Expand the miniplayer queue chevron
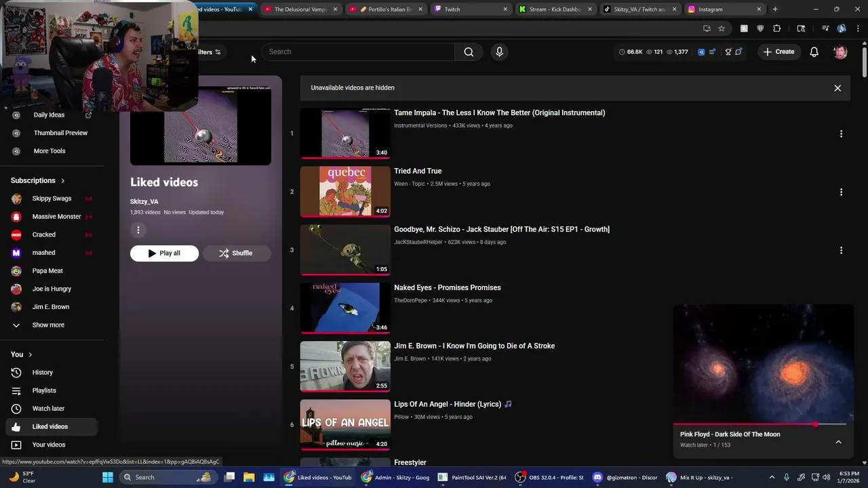868x488 pixels. [838, 442]
